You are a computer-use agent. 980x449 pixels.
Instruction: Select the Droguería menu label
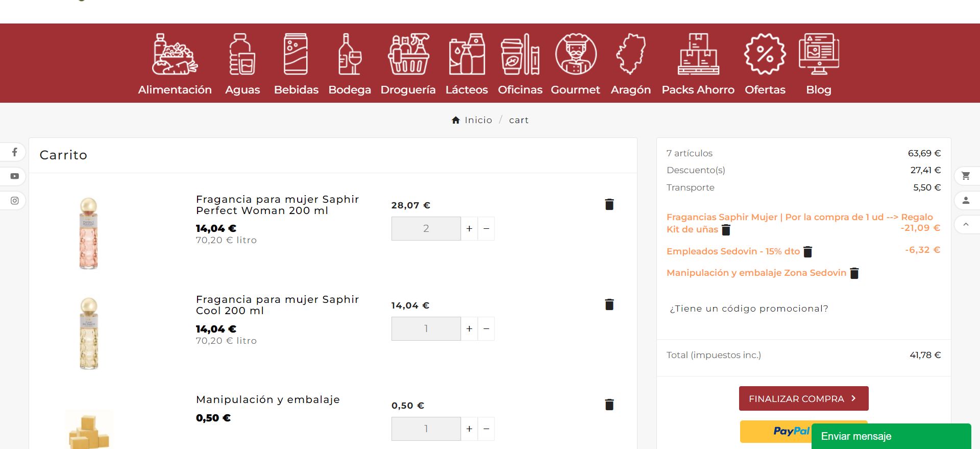(408, 90)
